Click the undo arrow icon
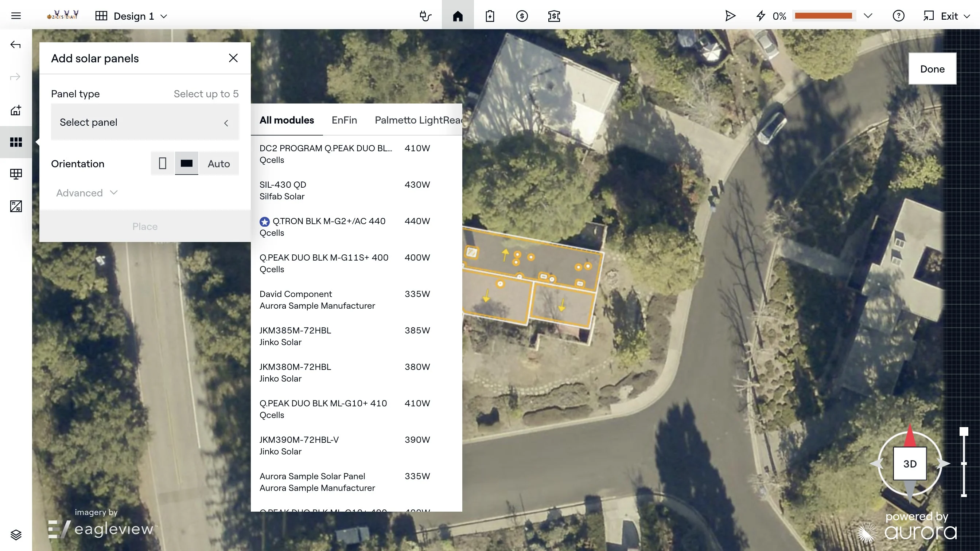 point(15,45)
